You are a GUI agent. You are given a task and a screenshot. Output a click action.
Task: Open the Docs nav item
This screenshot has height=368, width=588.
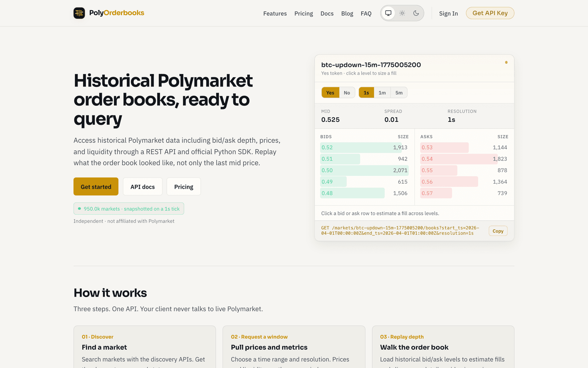[327, 14]
